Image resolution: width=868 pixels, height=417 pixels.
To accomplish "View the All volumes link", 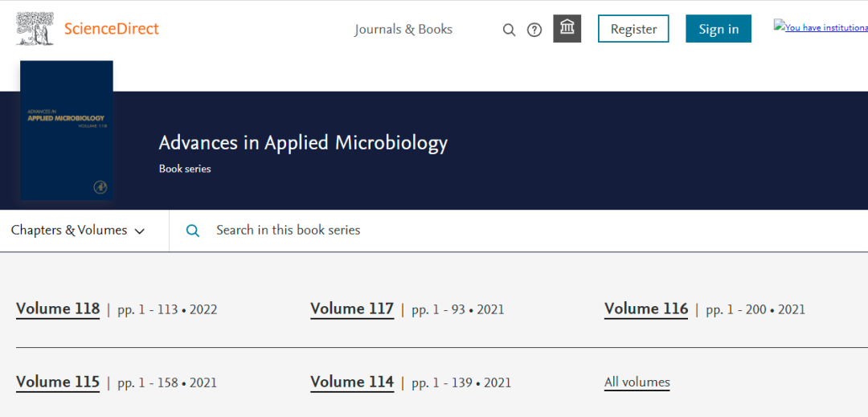I will pos(637,382).
